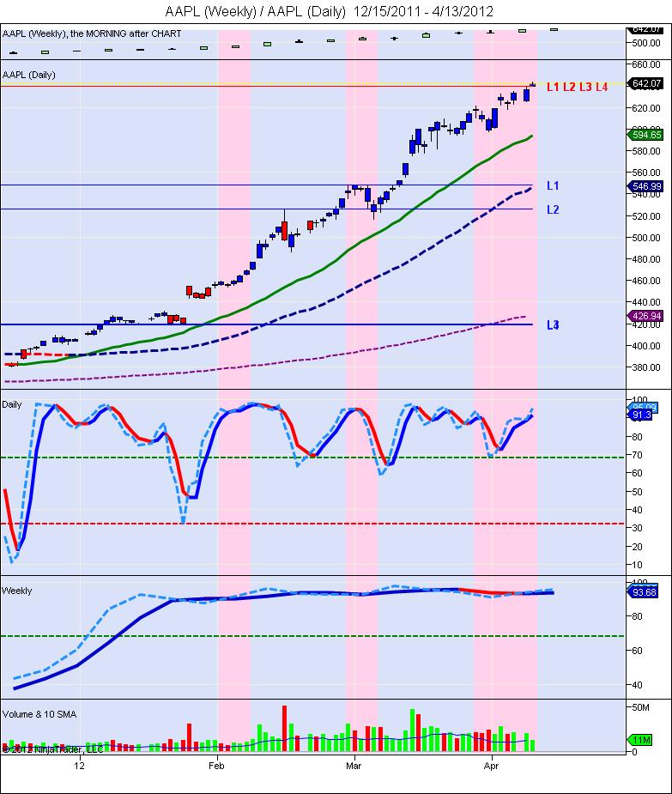Click the 50M volume axis label
Viewport: 672px width, 794px height.
click(x=640, y=707)
